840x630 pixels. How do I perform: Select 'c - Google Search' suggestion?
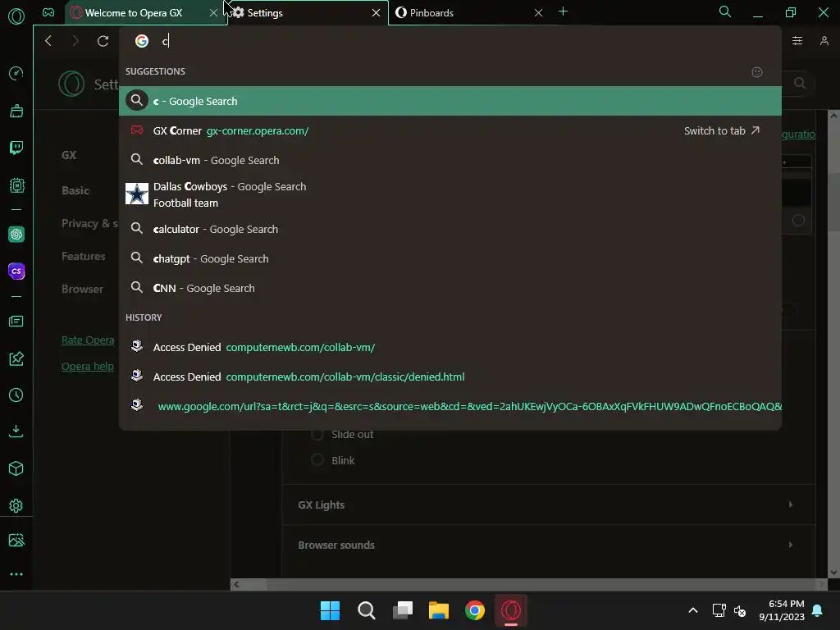[450, 101]
